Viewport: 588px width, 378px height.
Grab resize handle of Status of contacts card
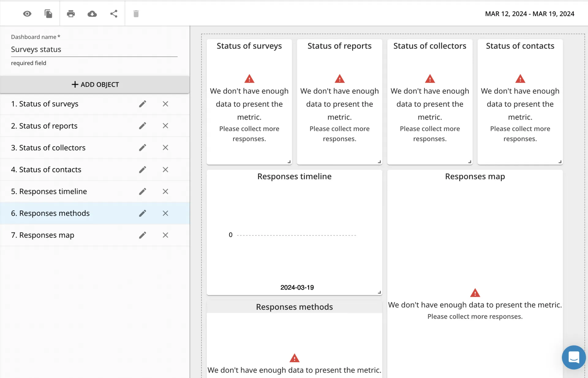(560, 162)
